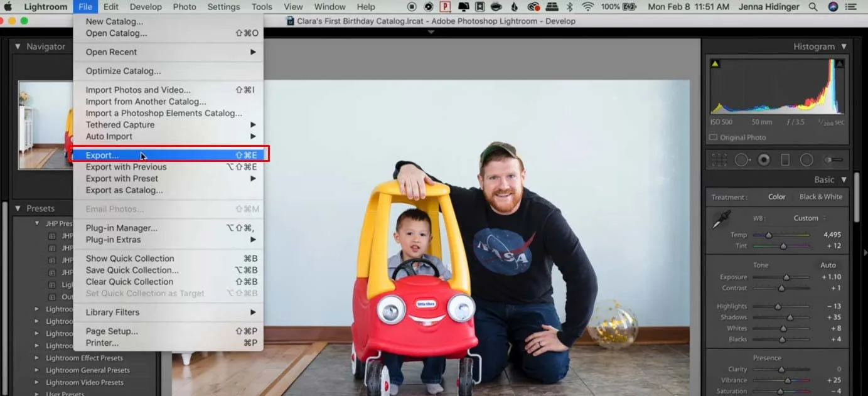Open Spotlight search in menu bar
868x396 pixels.
point(813,7)
